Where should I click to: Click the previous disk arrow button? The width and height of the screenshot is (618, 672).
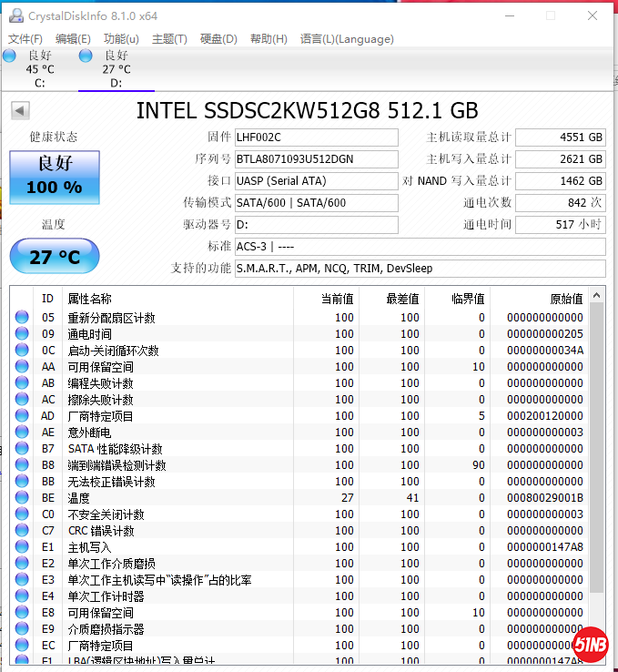pyautogui.click(x=20, y=110)
